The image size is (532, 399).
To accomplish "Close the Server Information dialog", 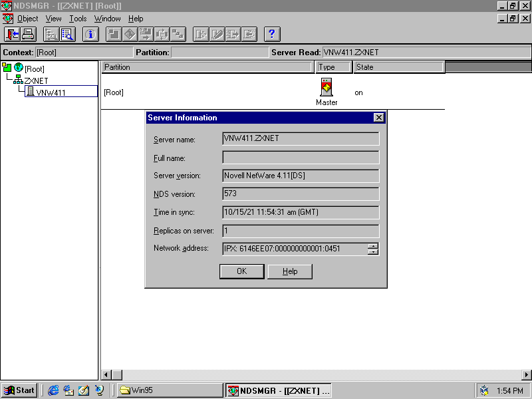I will [378, 118].
